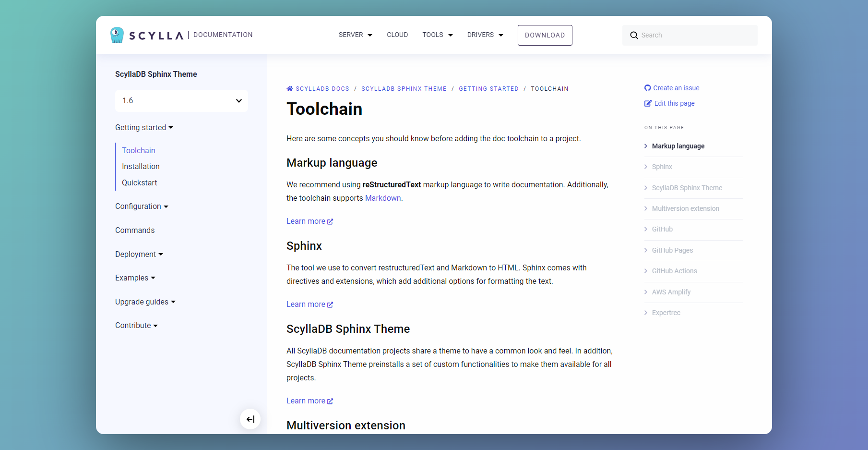Jump to Markup language in page outline
This screenshot has height=450, width=868.
678,146
